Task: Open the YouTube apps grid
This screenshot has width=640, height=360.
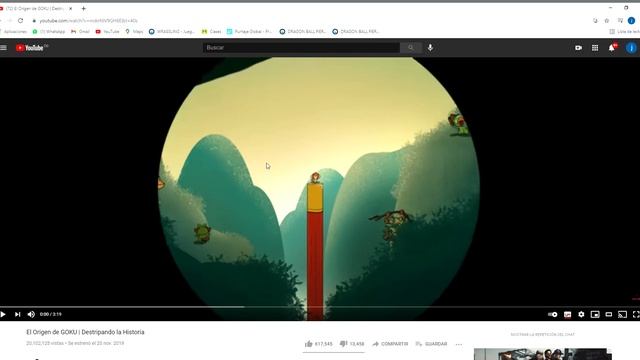Action: (595, 48)
